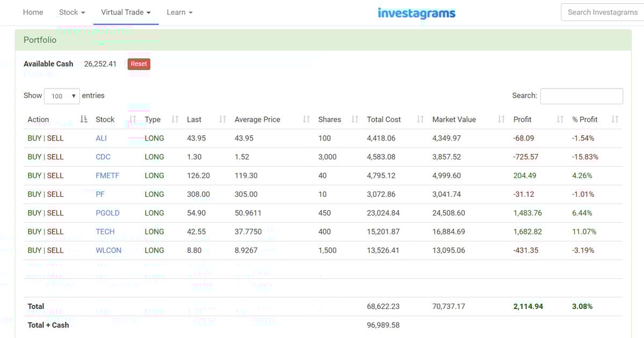Sort table by Shares column
This screenshot has width=644, height=338.
338,119
